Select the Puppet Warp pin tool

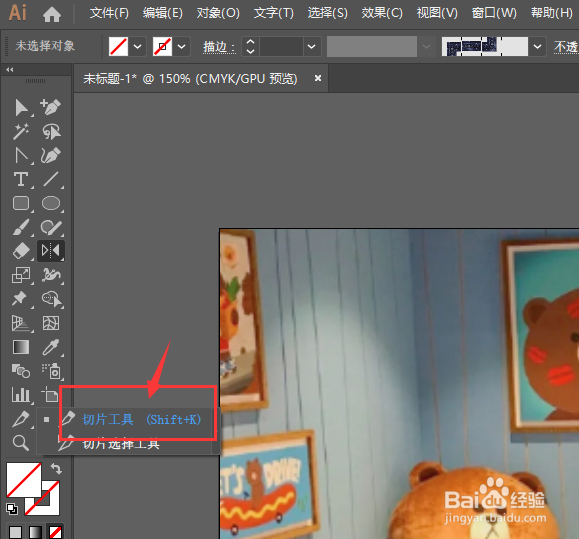tap(20, 299)
